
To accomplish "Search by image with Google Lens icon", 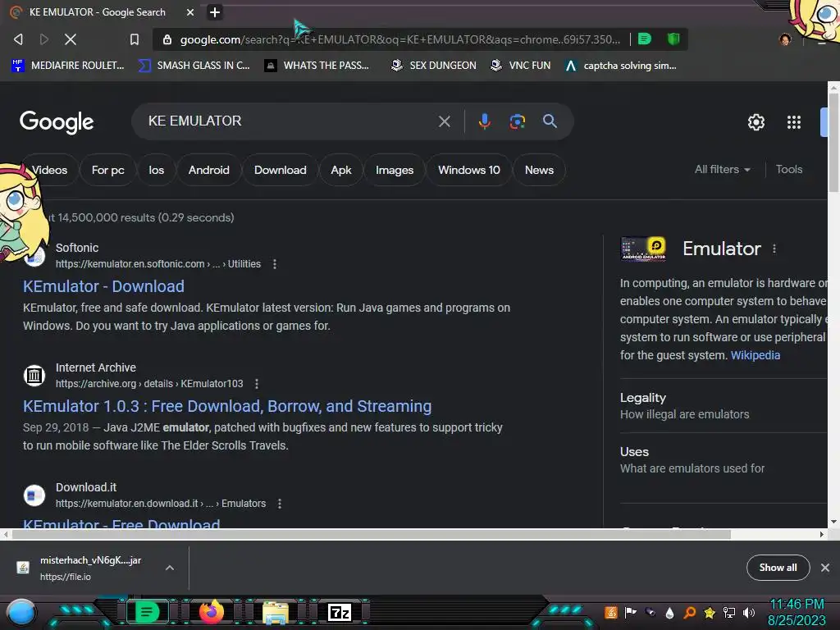I will click(x=517, y=121).
